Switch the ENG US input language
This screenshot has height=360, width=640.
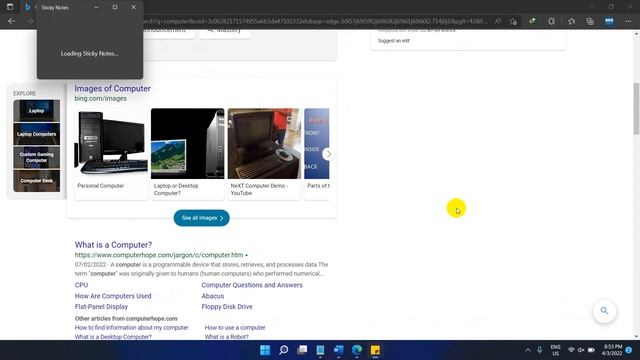pyautogui.click(x=556, y=350)
